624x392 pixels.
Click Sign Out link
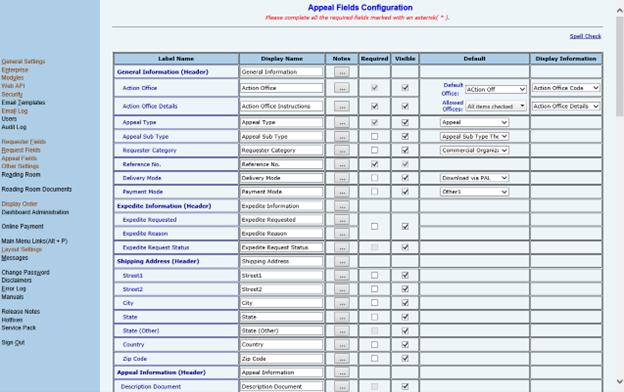pyautogui.click(x=13, y=343)
